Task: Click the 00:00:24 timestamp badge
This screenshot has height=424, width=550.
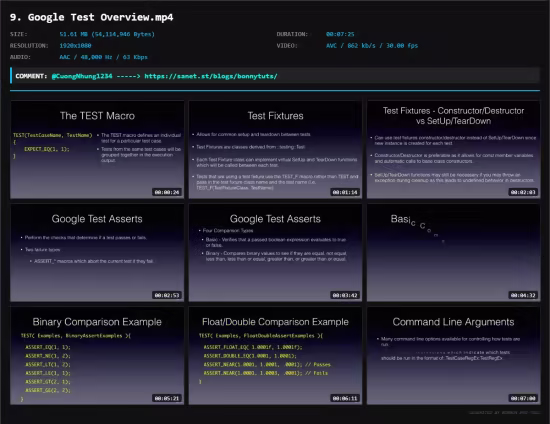Action: pyautogui.click(x=167, y=192)
